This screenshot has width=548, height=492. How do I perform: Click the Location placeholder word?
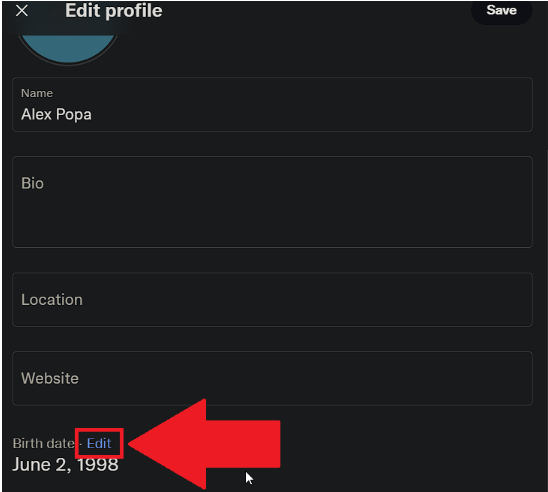click(52, 300)
